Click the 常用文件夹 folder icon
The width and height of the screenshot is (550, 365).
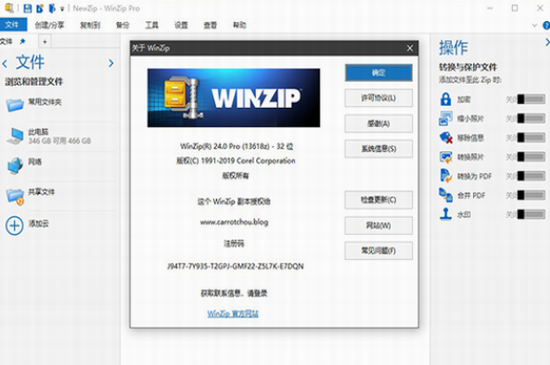point(15,104)
